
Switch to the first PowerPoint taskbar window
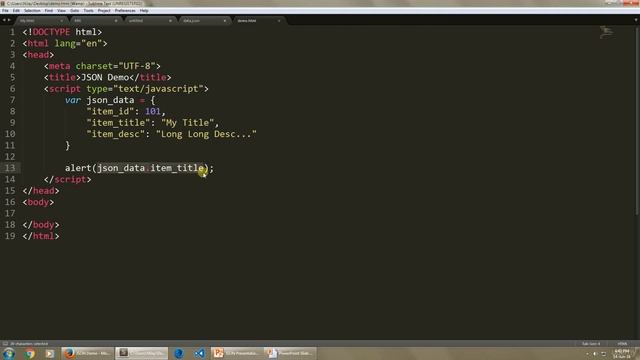point(237,353)
